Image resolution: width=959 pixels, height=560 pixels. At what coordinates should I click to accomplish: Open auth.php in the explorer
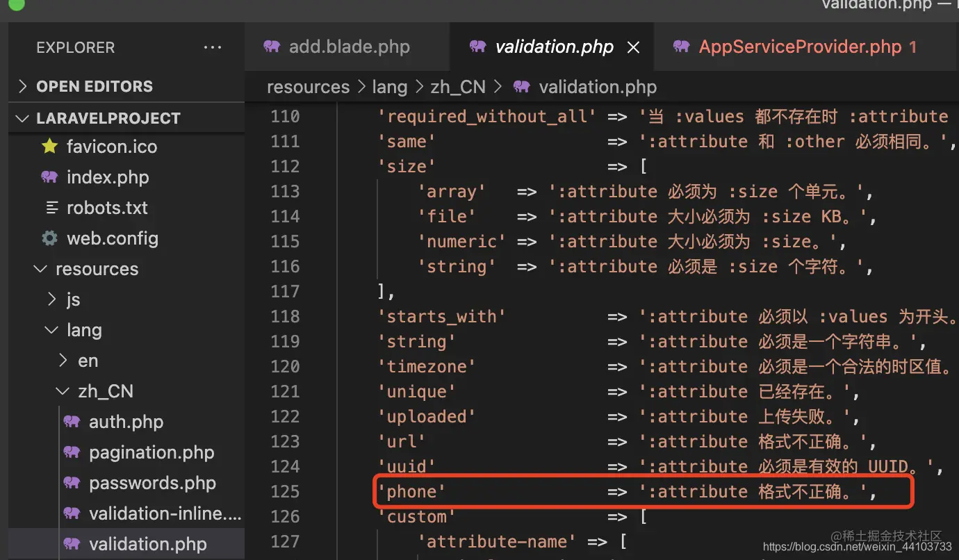pyautogui.click(x=126, y=422)
